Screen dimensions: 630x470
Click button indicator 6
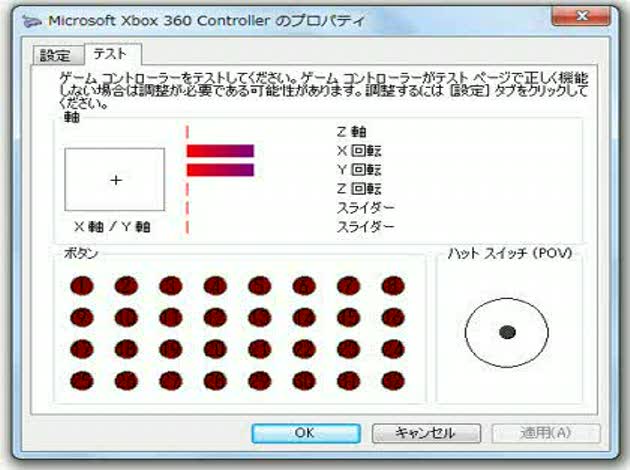[304, 286]
